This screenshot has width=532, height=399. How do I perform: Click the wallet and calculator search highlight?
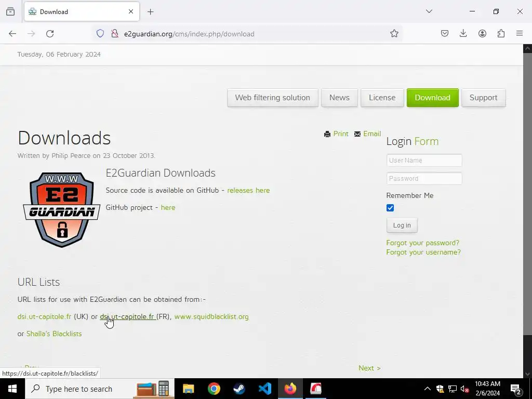click(x=153, y=389)
